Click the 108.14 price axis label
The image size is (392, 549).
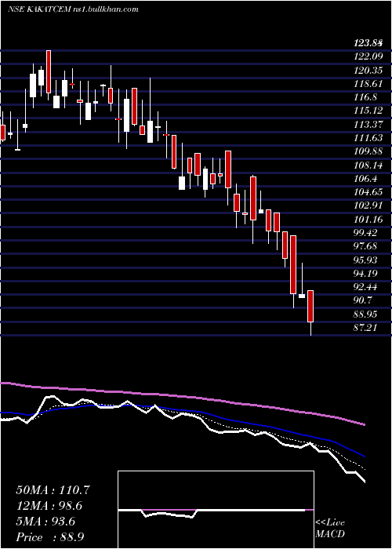click(368, 165)
